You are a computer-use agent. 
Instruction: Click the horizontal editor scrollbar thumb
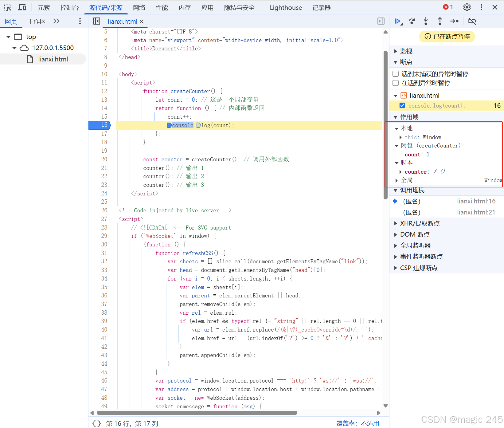(197, 413)
